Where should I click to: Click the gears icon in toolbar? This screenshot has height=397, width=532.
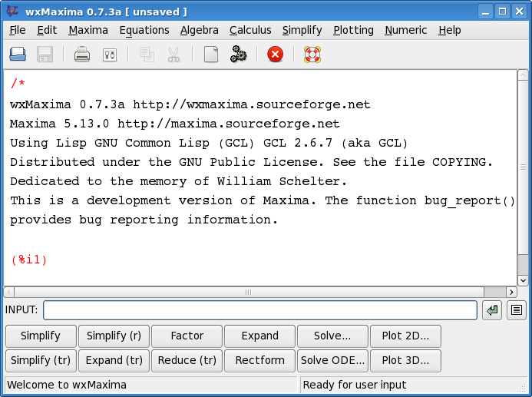(238, 55)
